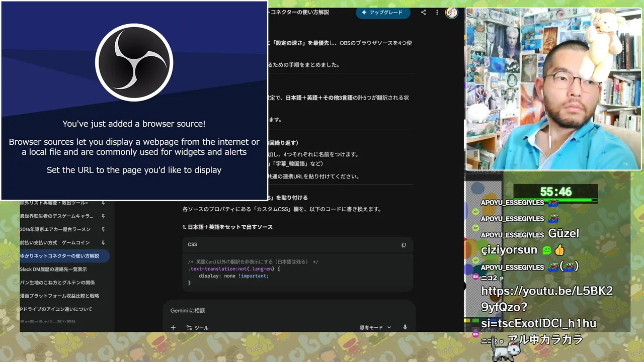Click the display: none !important line
The width and height of the screenshot is (644, 362).
[234, 276]
